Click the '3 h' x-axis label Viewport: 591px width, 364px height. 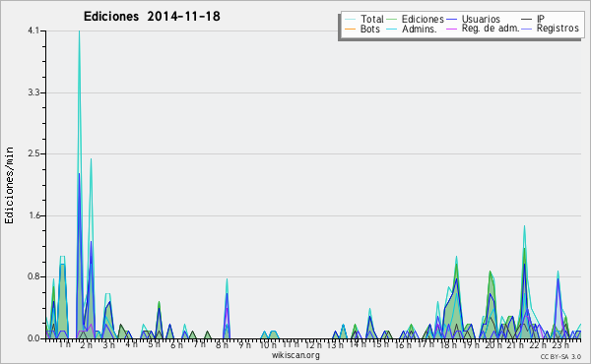click(109, 344)
